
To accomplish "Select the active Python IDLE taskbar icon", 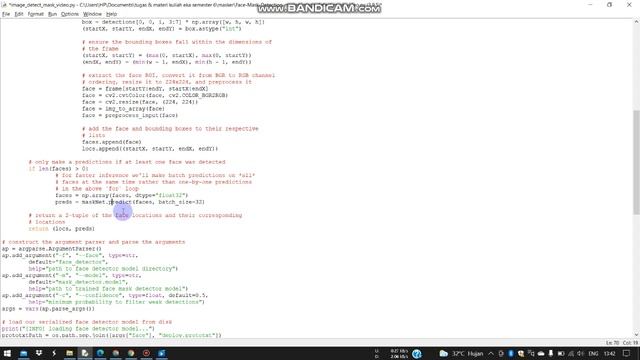I will point(85,353).
